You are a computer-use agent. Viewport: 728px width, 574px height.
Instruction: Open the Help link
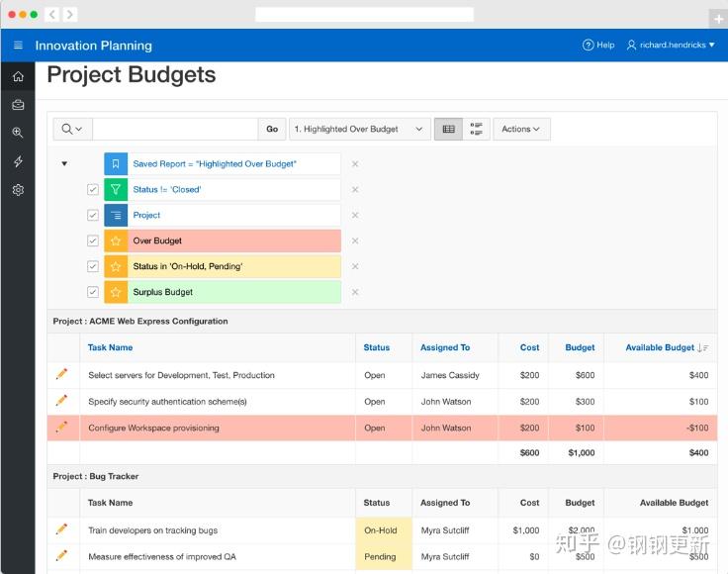(x=598, y=46)
